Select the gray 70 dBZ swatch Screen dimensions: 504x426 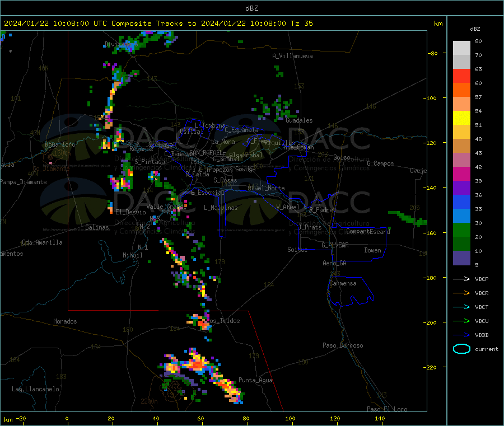(x=461, y=62)
